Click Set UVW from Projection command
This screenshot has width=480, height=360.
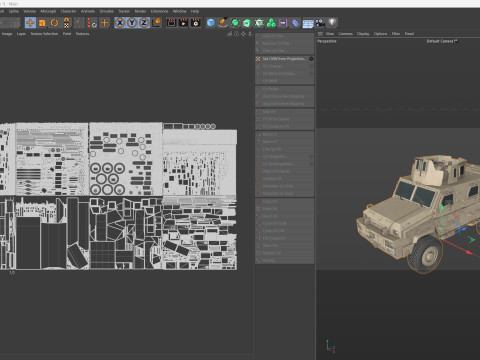point(284,59)
